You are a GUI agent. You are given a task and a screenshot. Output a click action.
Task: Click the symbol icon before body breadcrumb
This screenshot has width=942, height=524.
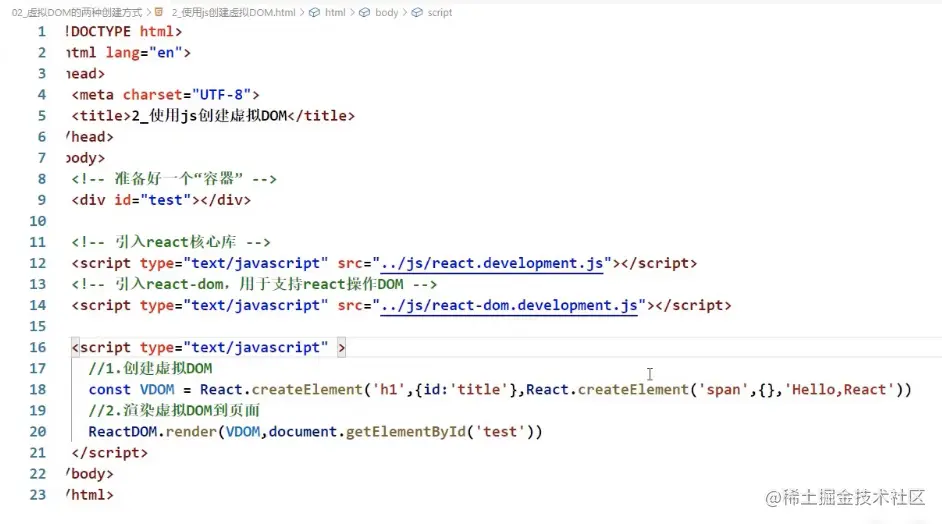pyautogui.click(x=365, y=12)
